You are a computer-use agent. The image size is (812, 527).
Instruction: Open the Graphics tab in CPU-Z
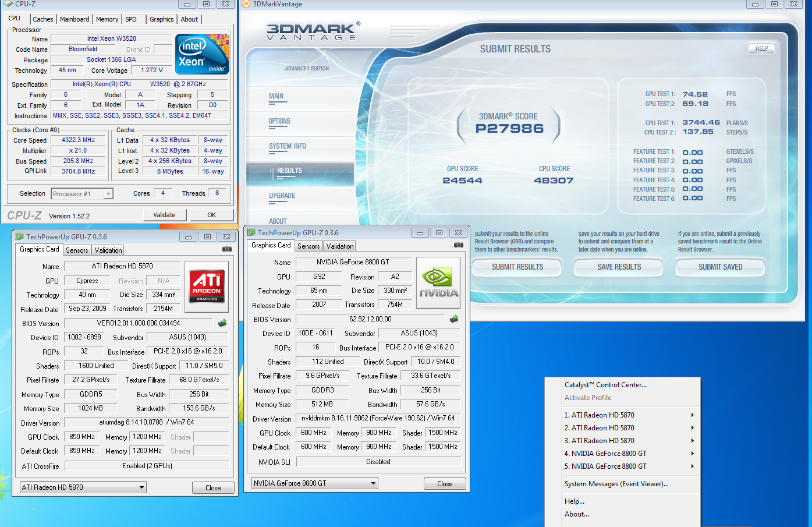pyautogui.click(x=161, y=19)
